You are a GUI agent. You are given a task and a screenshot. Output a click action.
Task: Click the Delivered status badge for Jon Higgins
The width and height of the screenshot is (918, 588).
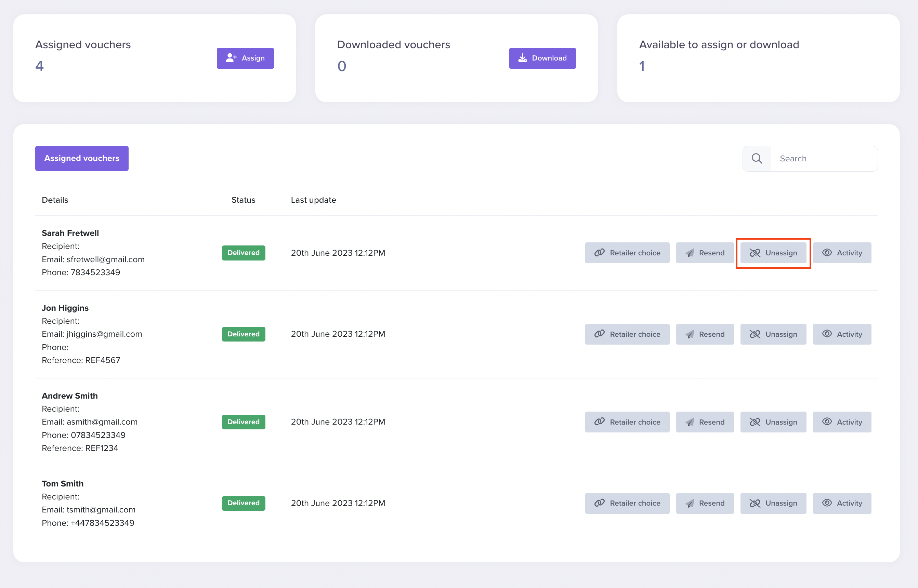click(x=243, y=334)
